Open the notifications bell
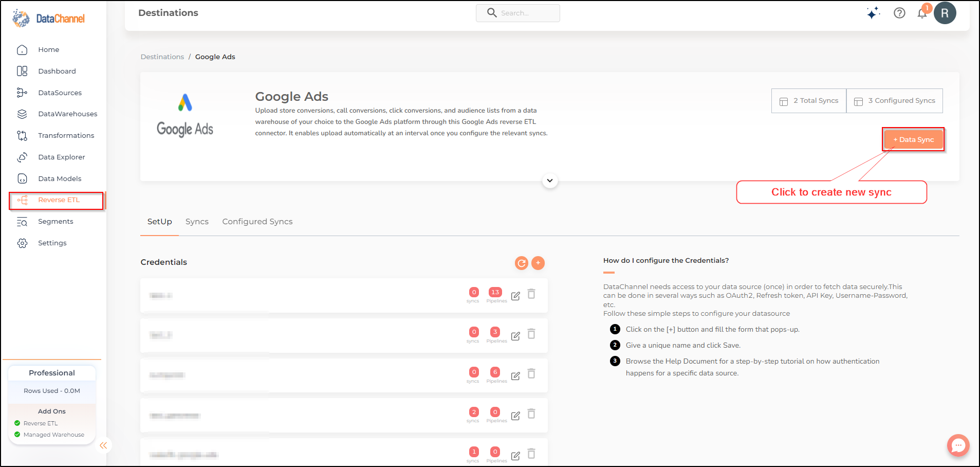980x467 pixels. (x=922, y=13)
